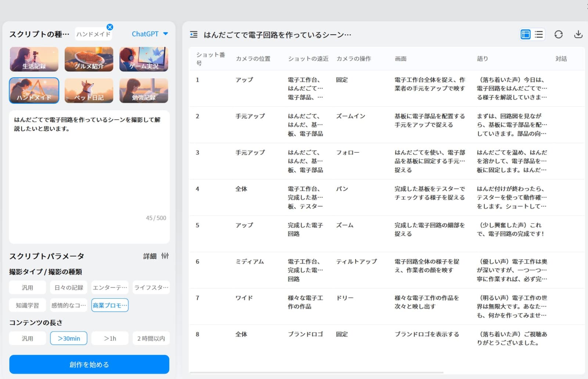
Task: Collapse sidebar using the outline menu icon
Action: [194, 35]
